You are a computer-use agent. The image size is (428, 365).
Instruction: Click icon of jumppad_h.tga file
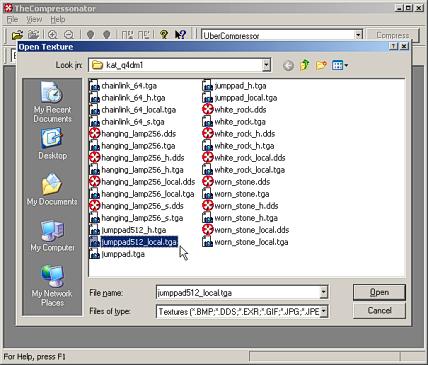click(207, 86)
